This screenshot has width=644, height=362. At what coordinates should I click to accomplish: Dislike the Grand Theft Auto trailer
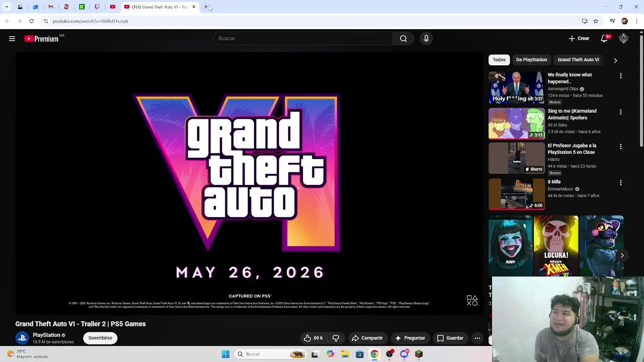pos(336,338)
